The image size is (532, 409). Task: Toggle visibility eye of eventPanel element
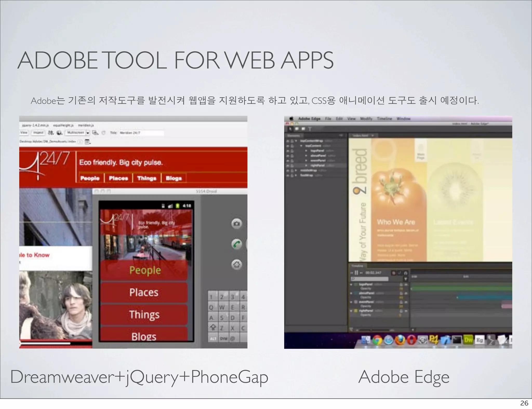pos(288,161)
